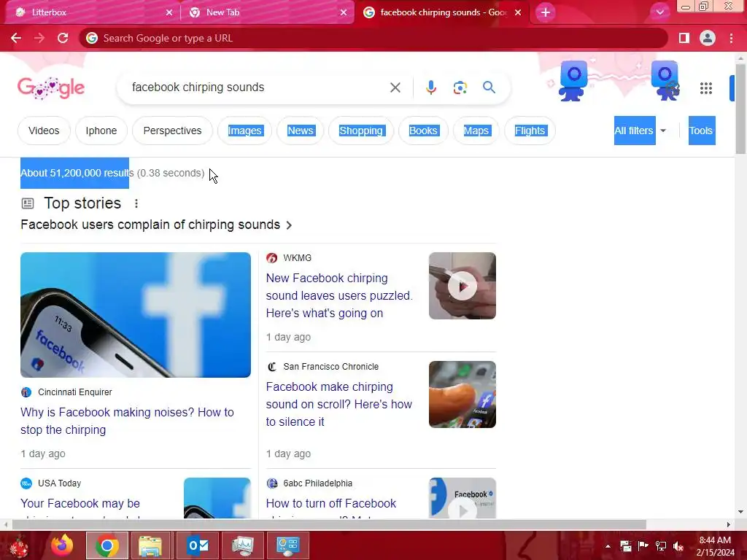This screenshot has height=560, width=747.
Task: Open the Chrome profile avatar
Action: coord(708,38)
